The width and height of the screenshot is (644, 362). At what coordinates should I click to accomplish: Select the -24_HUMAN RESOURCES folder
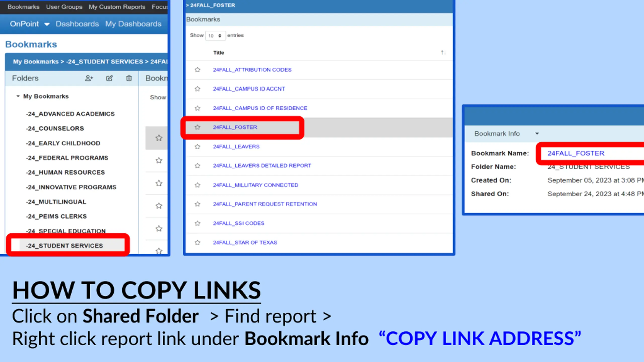click(x=65, y=172)
